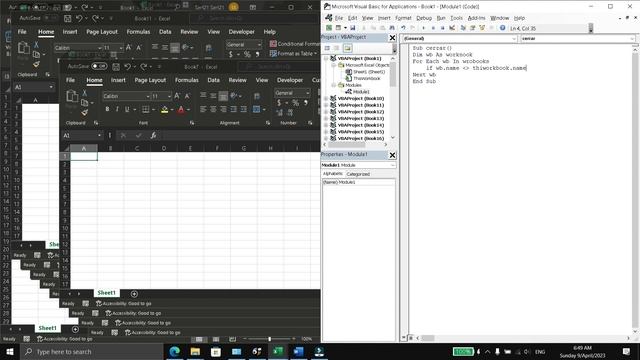The image size is (640, 360).
Task: Open the Tools menu in VBA editor
Action: tap(456, 18)
